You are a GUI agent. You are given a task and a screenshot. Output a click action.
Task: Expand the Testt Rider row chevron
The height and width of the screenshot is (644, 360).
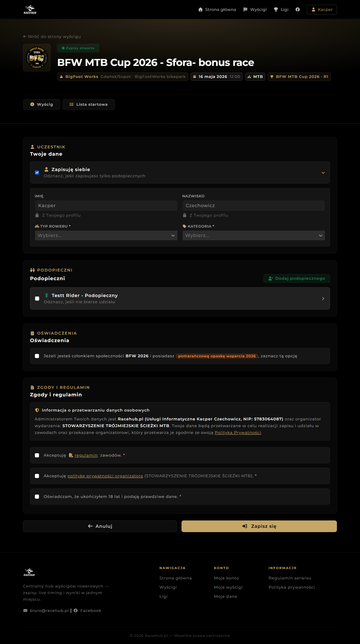[x=323, y=299]
